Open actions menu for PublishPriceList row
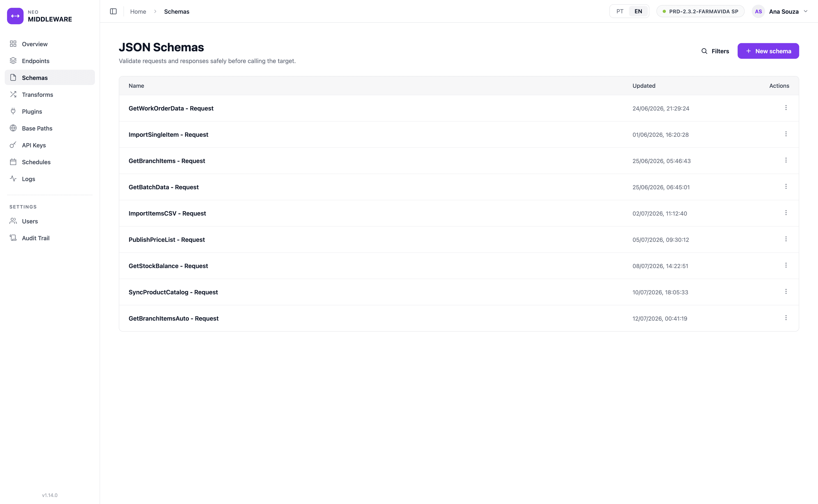The height and width of the screenshot is (504, 818). point(786,239)
